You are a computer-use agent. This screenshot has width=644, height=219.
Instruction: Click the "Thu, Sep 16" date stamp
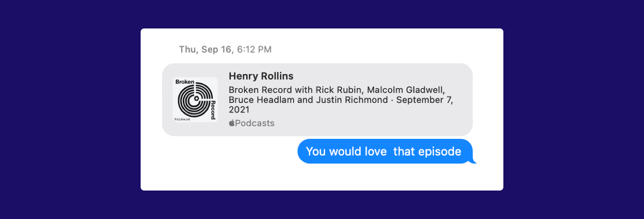[205, 49]
